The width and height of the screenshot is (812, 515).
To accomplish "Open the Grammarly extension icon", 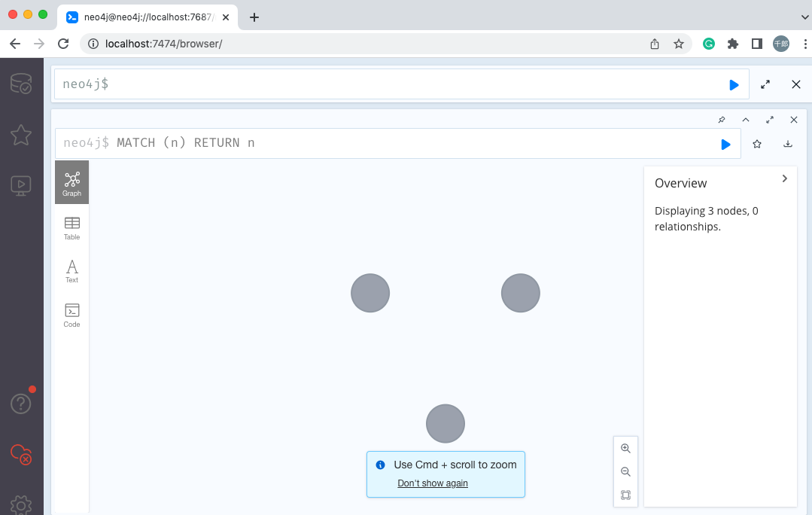I will (x=709, y=44).
